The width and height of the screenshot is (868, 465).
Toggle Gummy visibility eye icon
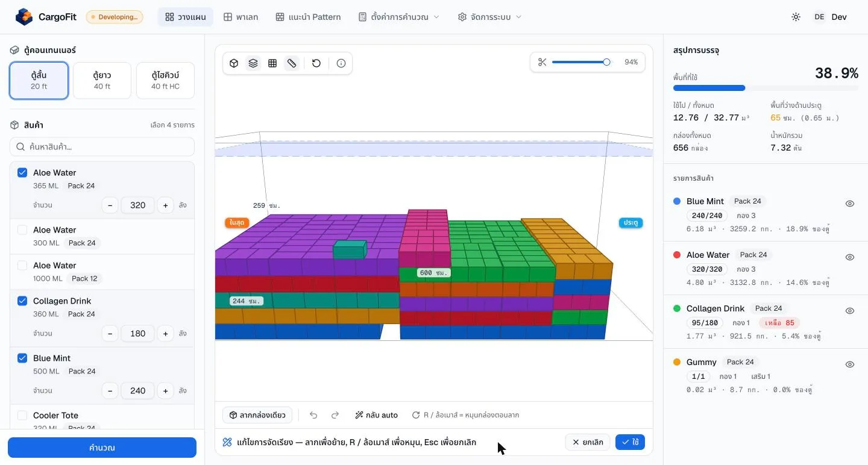[x=850, y=364]
